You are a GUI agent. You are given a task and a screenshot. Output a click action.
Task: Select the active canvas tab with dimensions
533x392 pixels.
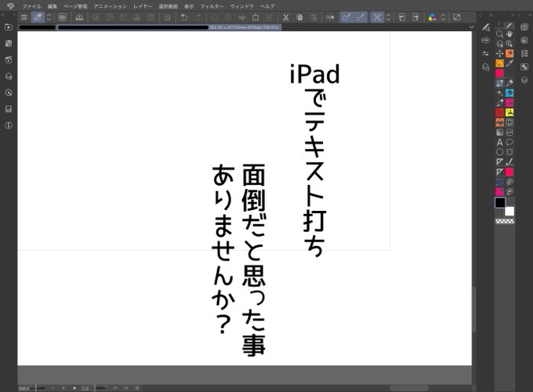[x=169, y=27]
